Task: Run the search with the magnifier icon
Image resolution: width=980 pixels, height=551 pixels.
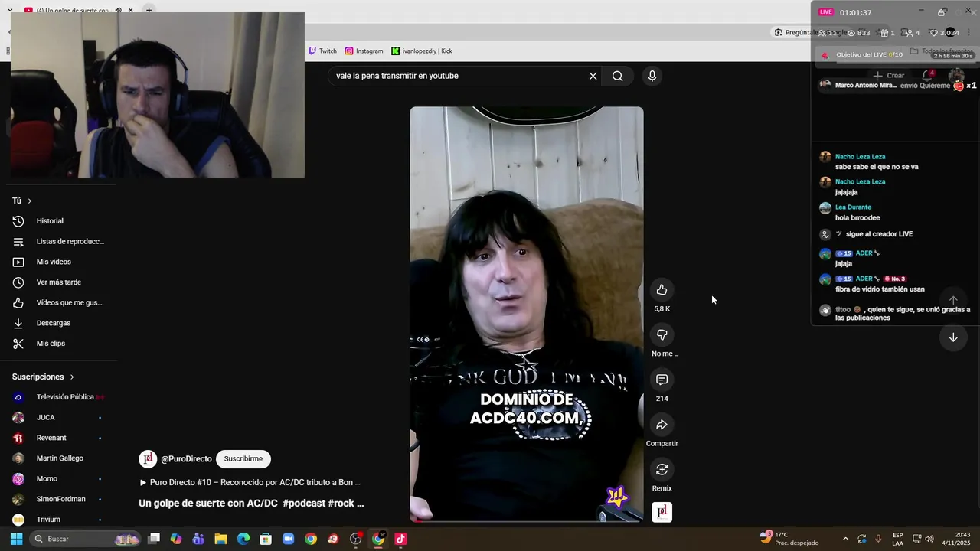Action: point(617,76)
